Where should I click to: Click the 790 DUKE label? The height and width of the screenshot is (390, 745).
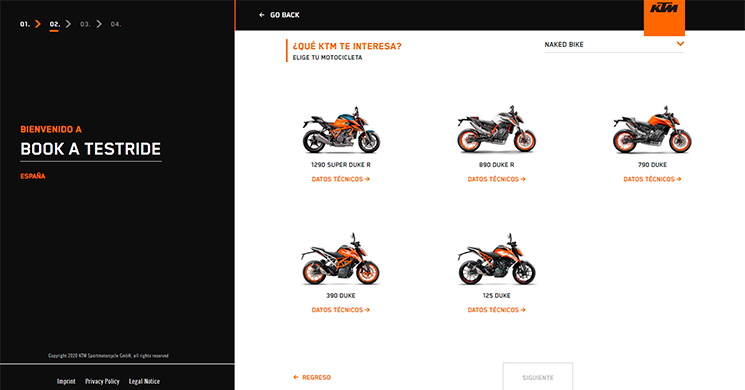[652, 165]
